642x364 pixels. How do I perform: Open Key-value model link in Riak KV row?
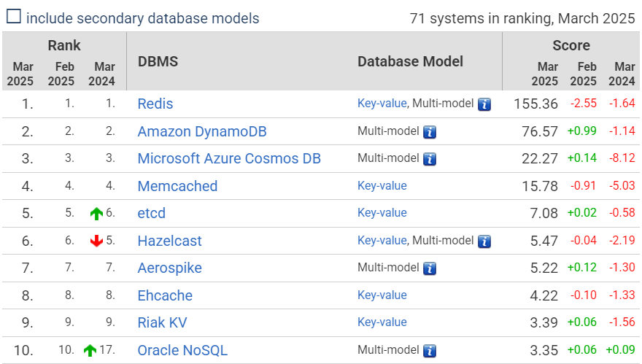click(382, 322)
